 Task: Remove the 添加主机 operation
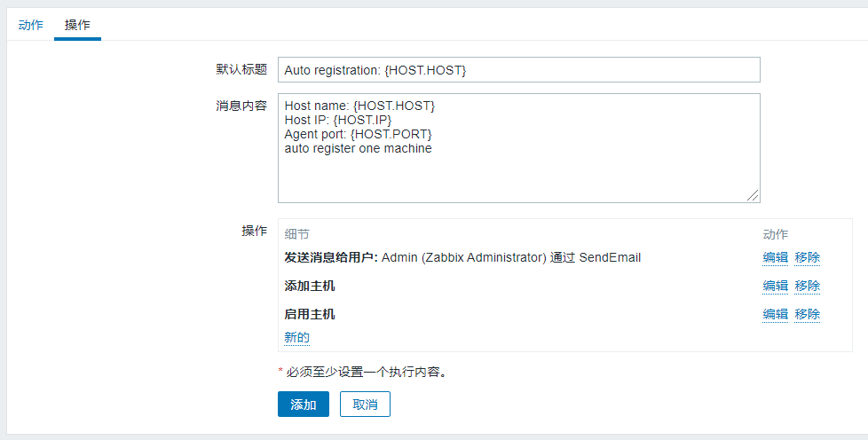[x=807, y=286]
